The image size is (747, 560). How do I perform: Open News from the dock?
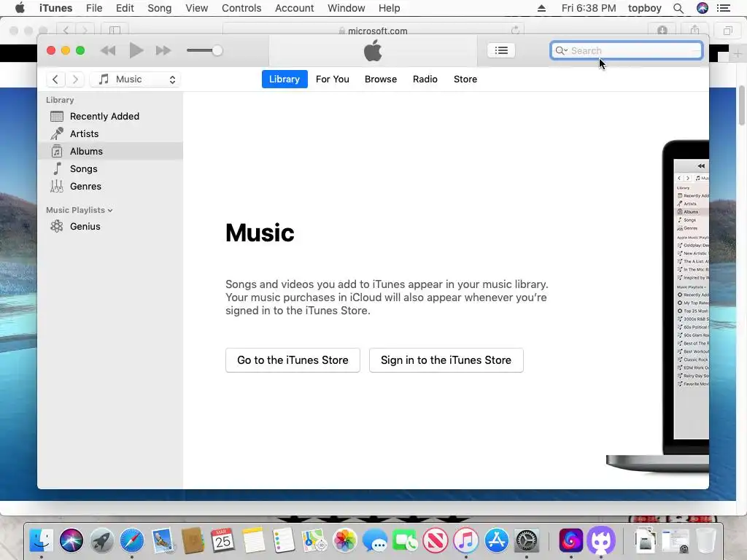coord(436,540)
